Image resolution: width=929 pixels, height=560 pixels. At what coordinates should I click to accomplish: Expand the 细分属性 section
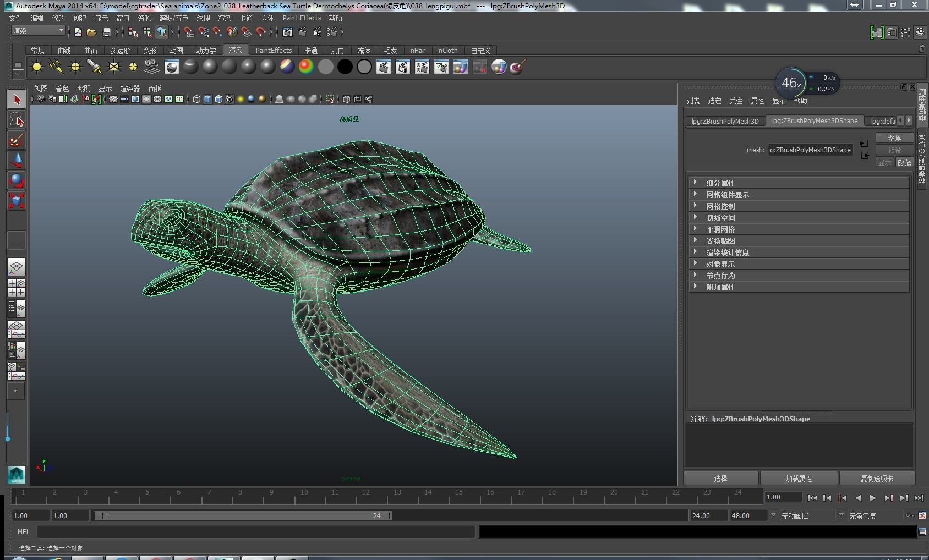click(x=799, y=183)
